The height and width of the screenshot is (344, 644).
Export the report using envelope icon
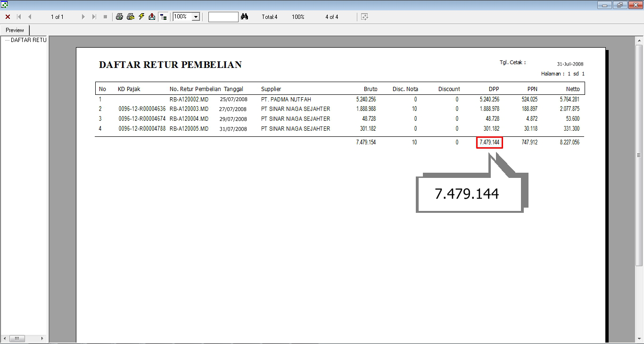click(x=152, y=17)
